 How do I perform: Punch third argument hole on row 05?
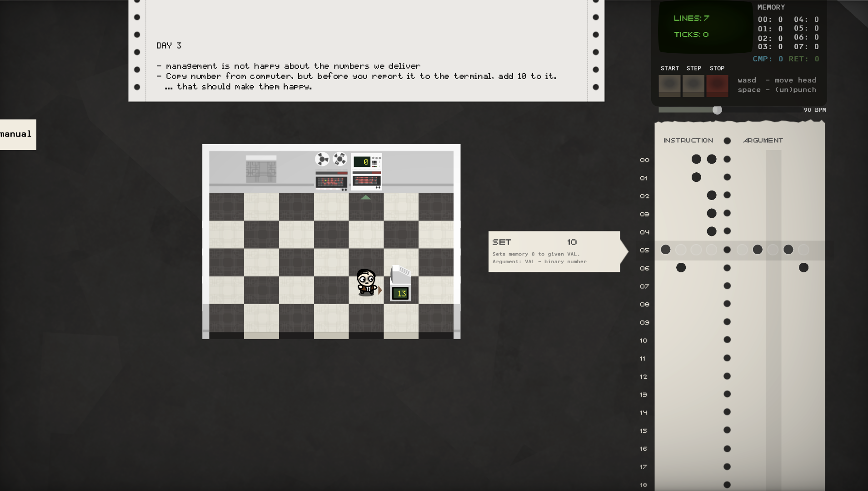pos(773,250)
